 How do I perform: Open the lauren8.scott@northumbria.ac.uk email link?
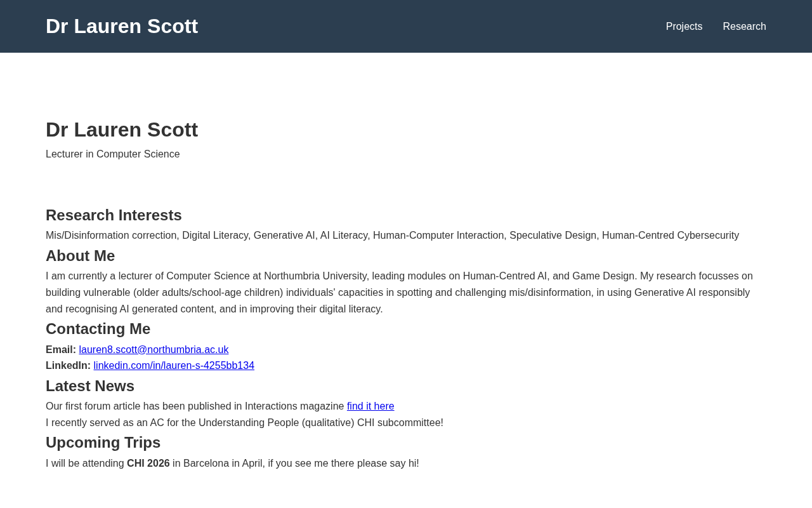point(154,350)
